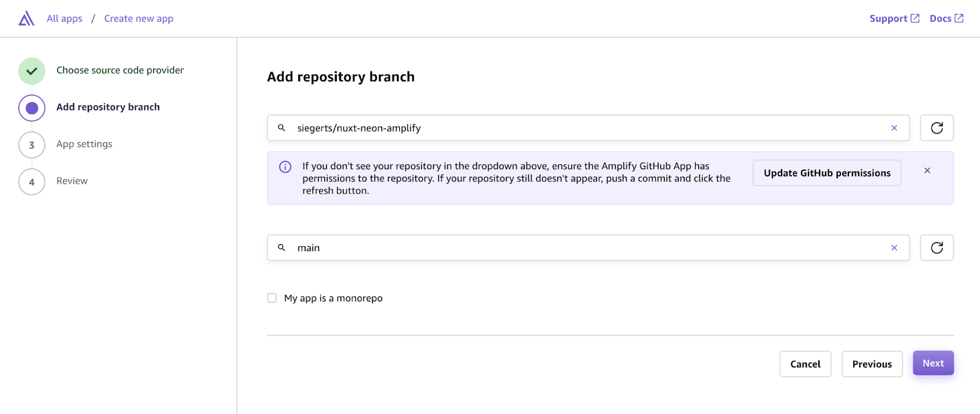Open the Support page

(888, 18)
